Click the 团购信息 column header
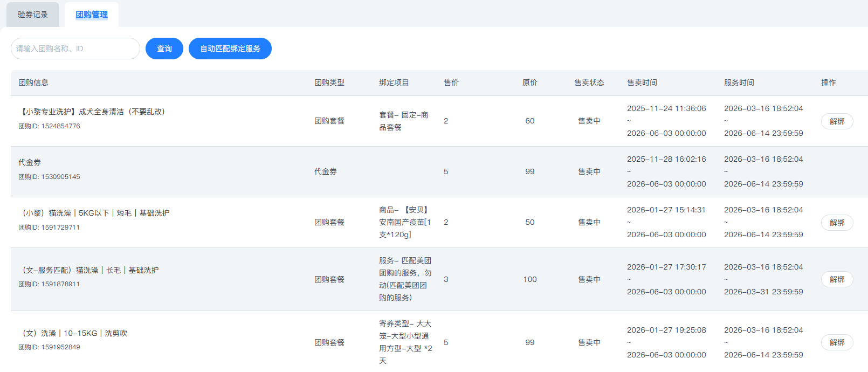Image resolution: width=868 pixels, height=372 pixels. [33, 82]
